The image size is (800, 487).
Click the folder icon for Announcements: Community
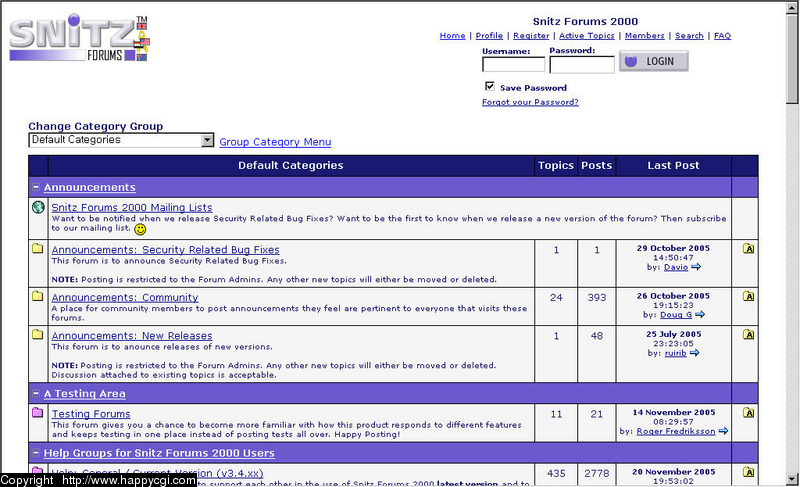tap(38, 296)
